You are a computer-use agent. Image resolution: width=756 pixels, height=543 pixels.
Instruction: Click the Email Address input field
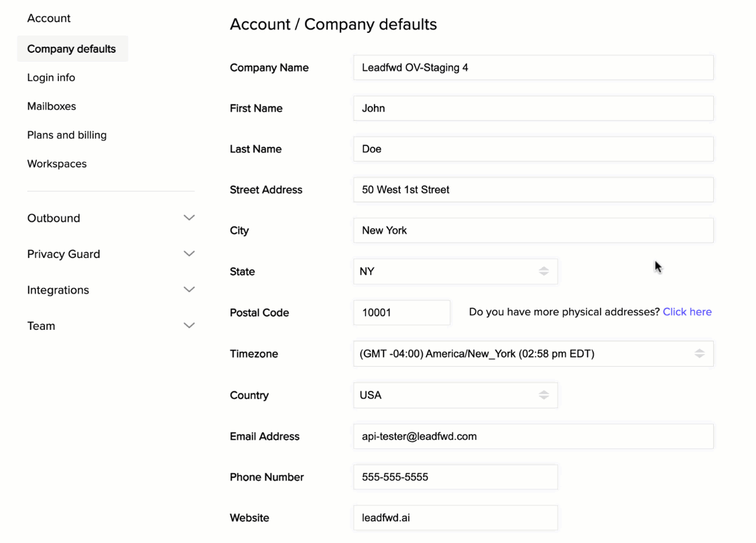[533, 436]
